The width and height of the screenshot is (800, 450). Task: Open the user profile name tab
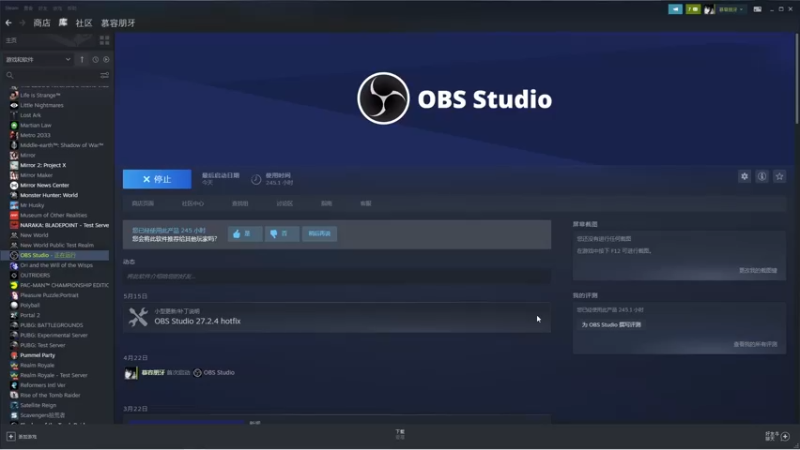118,23
